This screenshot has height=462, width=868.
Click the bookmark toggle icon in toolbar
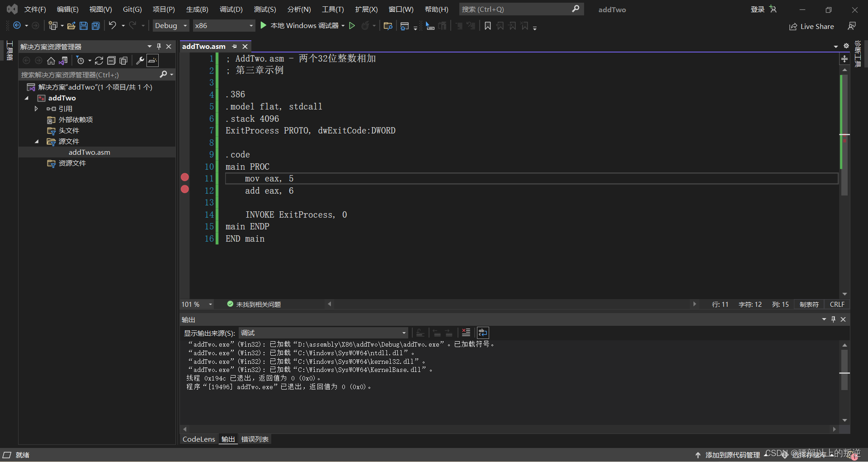(488, 26)
